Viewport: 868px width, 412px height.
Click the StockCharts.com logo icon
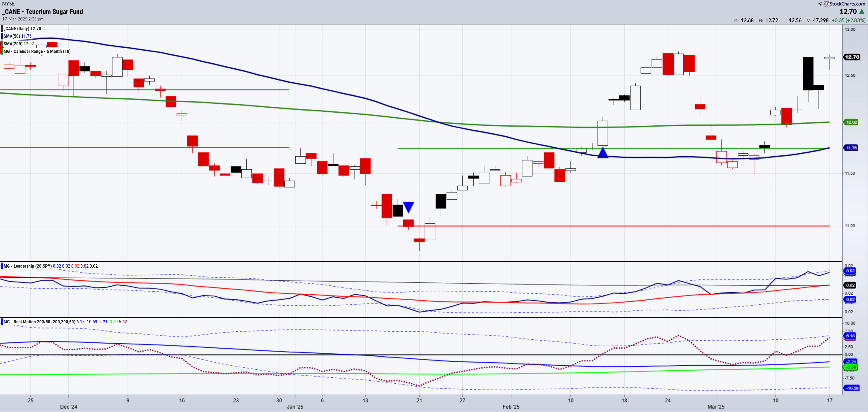(x=826, y=4)
